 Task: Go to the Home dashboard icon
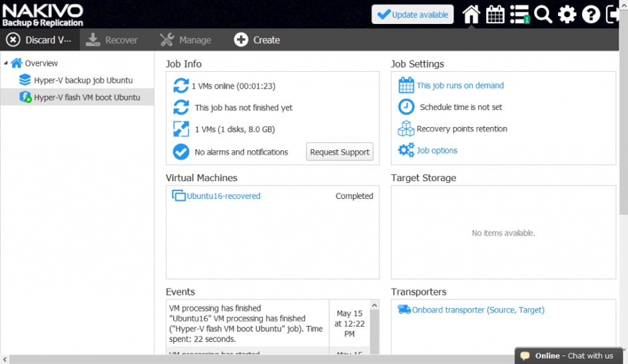[x=471, y=15]
